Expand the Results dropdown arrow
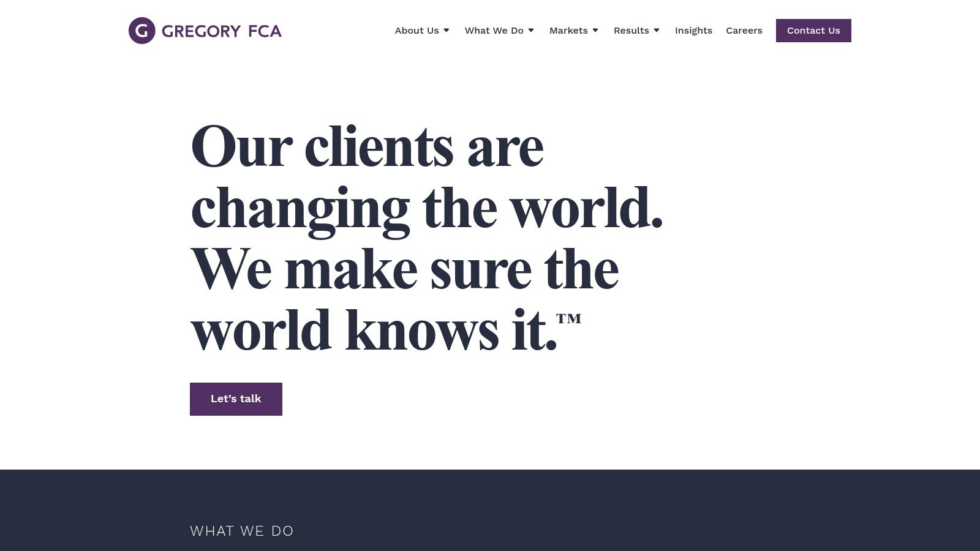Image resolution: width=980 pixels, height=551 pixels. coord(657,31)
